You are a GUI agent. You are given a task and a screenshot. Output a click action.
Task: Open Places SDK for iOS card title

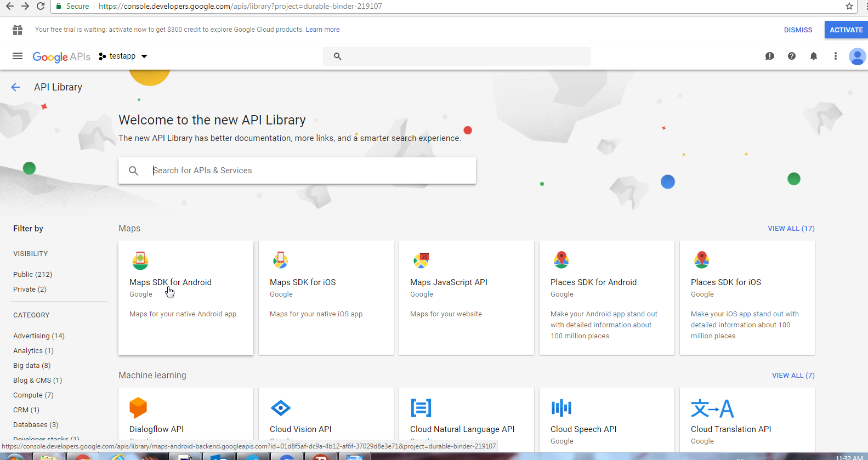coord(726,282)
